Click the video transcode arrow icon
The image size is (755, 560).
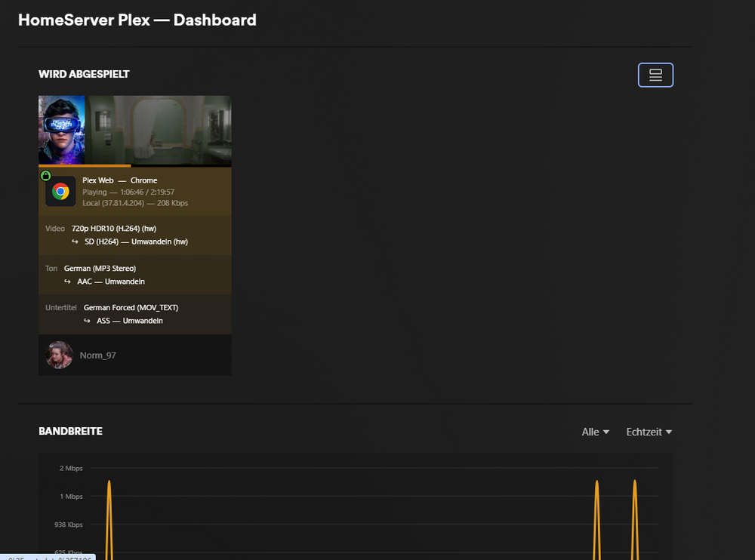pos(75,242)
